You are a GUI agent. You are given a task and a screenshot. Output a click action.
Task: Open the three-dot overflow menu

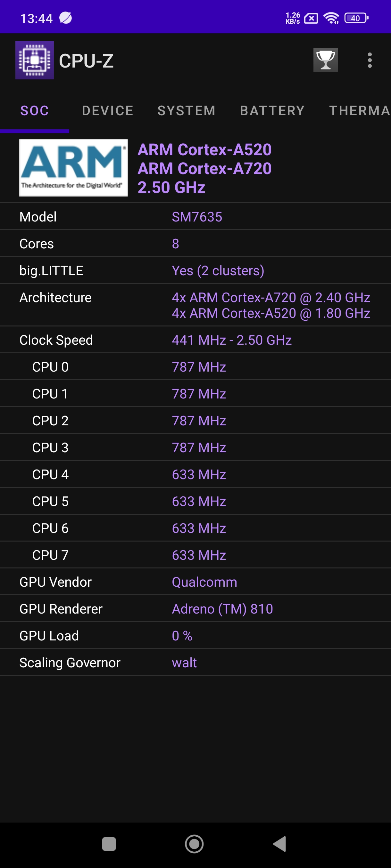pyautogui.click(x=370, y=60)
